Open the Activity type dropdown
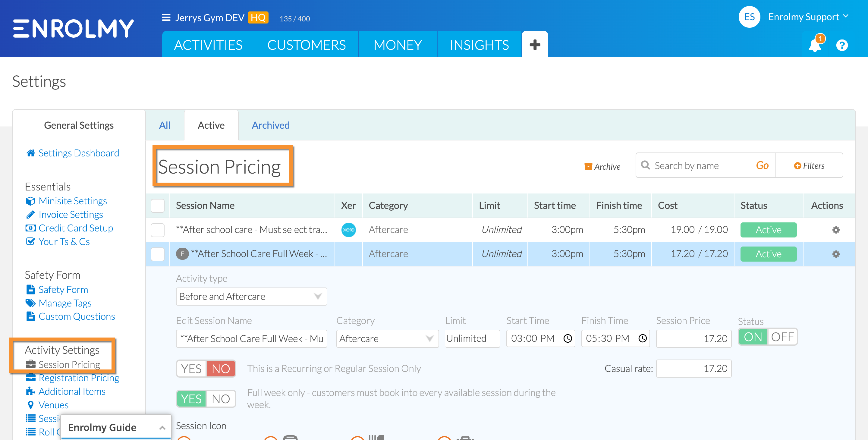868x440 pixels. [x=251, y=297]
